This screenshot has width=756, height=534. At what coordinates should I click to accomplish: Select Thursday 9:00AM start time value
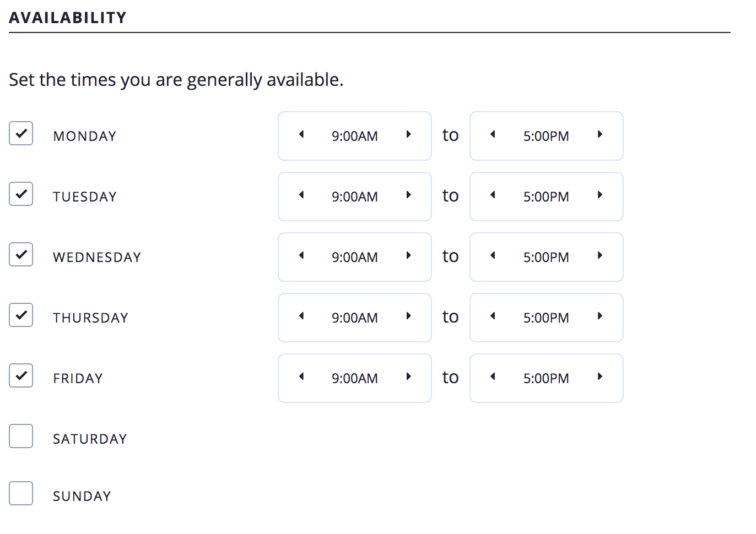(x=354, y=318)
